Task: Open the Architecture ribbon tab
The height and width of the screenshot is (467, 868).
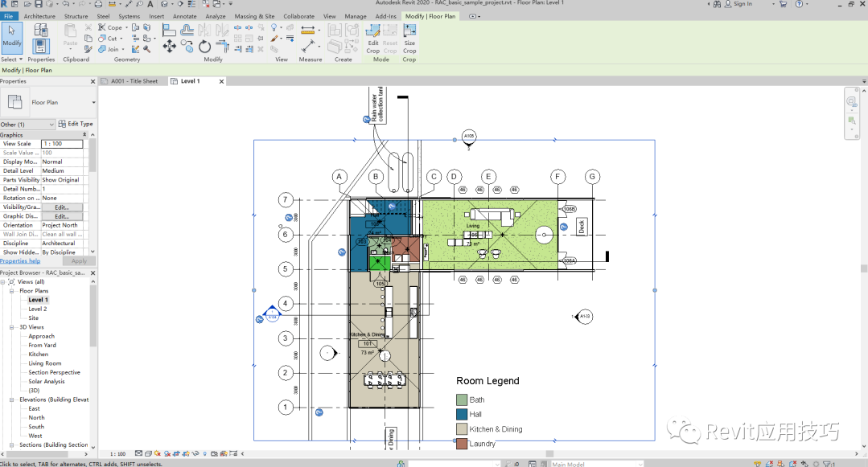Action: pos(39,16)
